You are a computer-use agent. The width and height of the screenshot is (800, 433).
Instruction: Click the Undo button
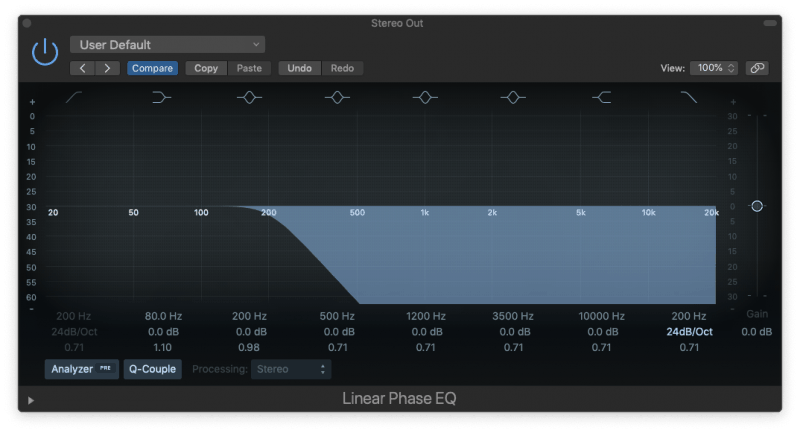(x=299, y=68)
